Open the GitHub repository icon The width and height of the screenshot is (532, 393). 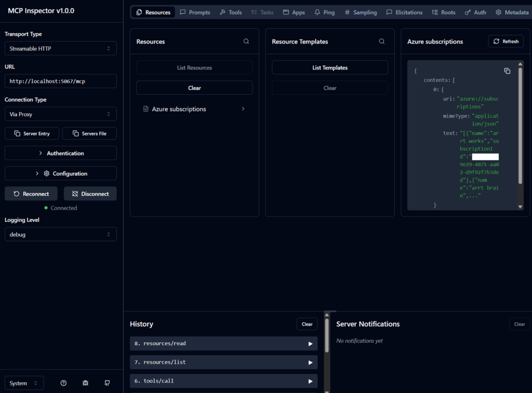pos(107,383)
